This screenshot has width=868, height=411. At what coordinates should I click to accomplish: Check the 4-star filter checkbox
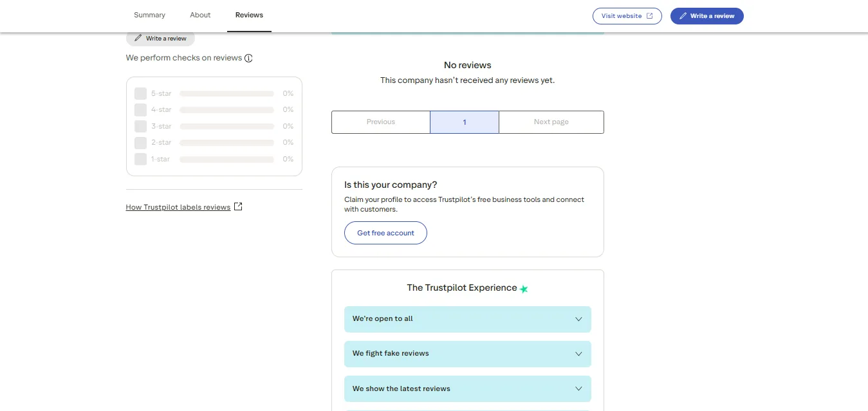click(140, 110)
